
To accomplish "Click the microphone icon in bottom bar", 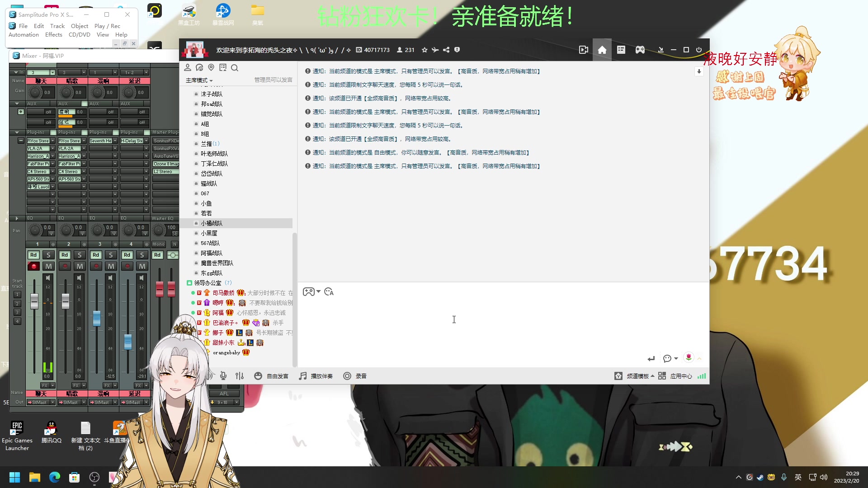I will [223, 376].
